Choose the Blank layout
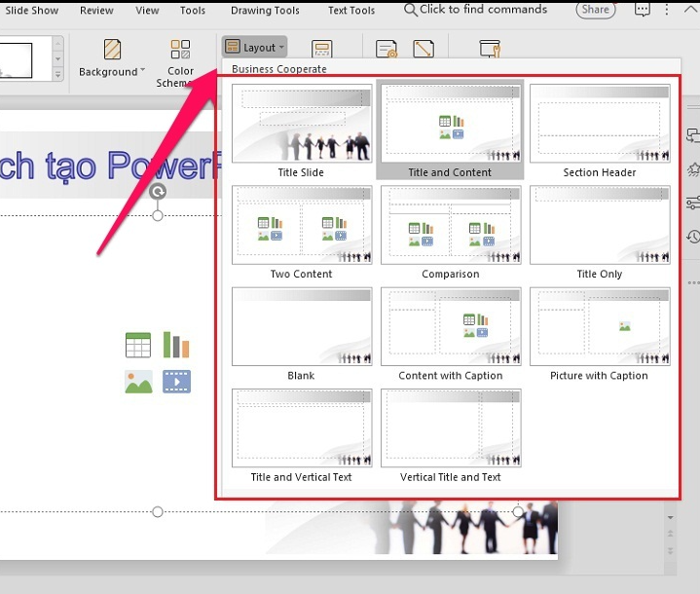 (302, 335)
